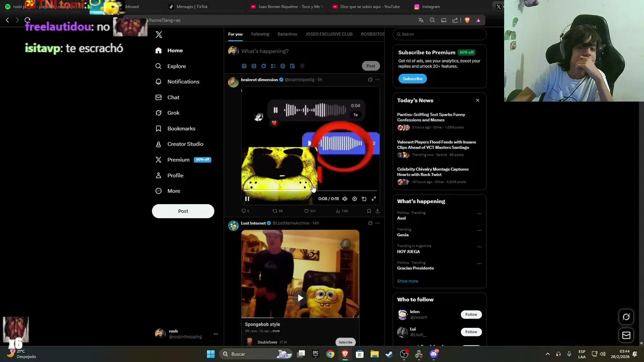Open Discord from the taskbar
The image size is (644, 362).
[x=434, y=354]
